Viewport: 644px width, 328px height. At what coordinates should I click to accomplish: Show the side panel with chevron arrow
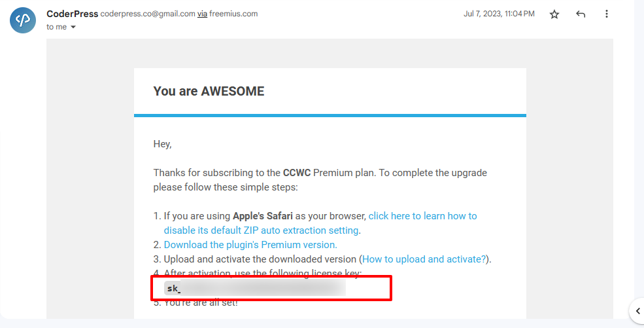pyautogui.click(x=637, y=310)
